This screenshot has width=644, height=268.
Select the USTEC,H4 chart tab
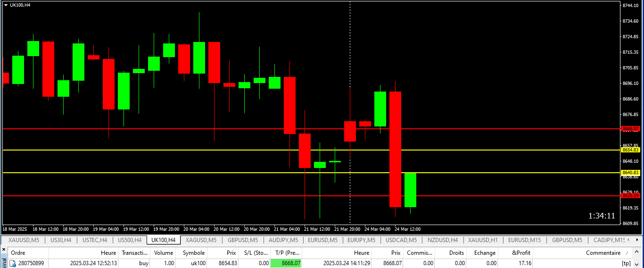94,240
